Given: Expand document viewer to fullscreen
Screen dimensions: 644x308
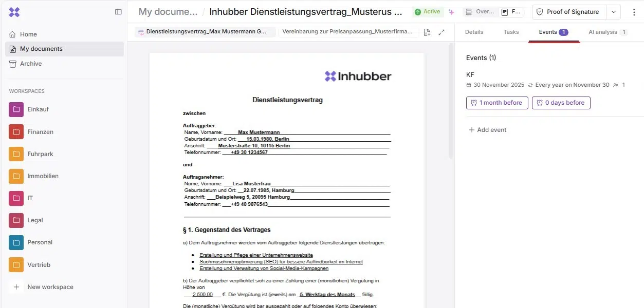Looking at the screenshot, I should click(441, 32).
